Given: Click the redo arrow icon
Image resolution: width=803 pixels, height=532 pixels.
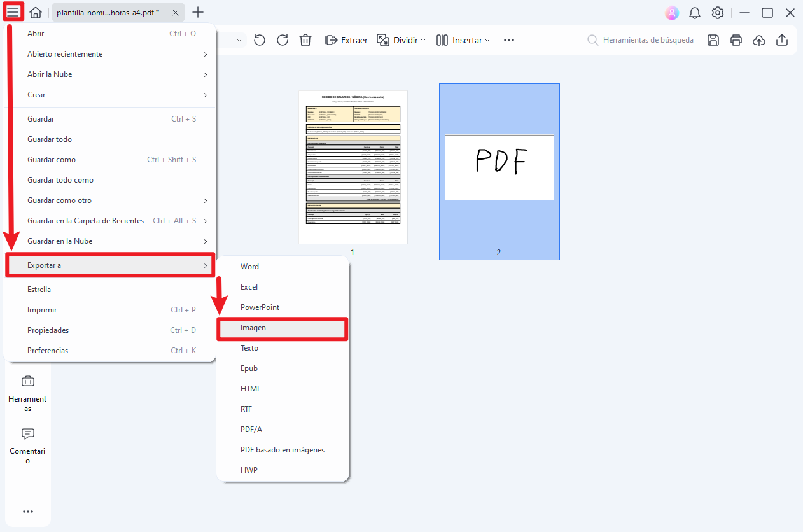Looking at the screenshot, I should 282,39.
